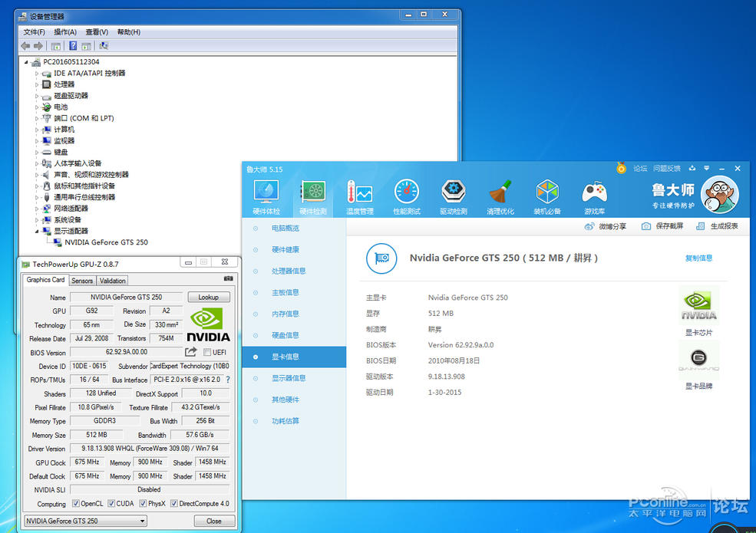Click the 显卡芯片 NVIDIA thumbnail
Screen dimensions: 756x533
(699, 305)
